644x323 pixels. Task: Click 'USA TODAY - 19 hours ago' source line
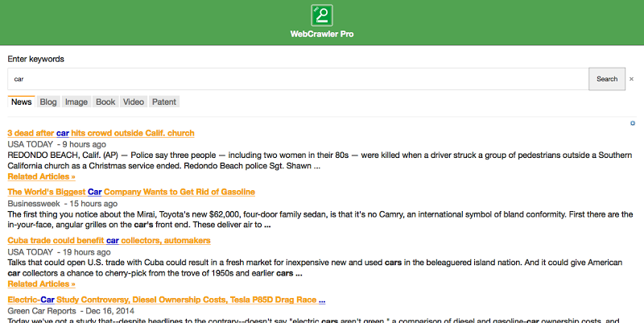pyautogui.click(x=59, y=252)
